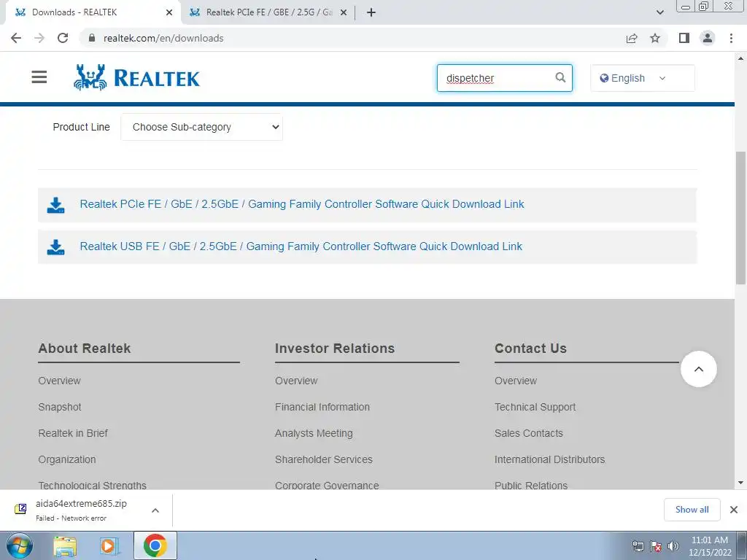Close the Downloads - REALTEK tab
Image resolution: width=747 pixels, height=560 pixels.
pos(169,12)
